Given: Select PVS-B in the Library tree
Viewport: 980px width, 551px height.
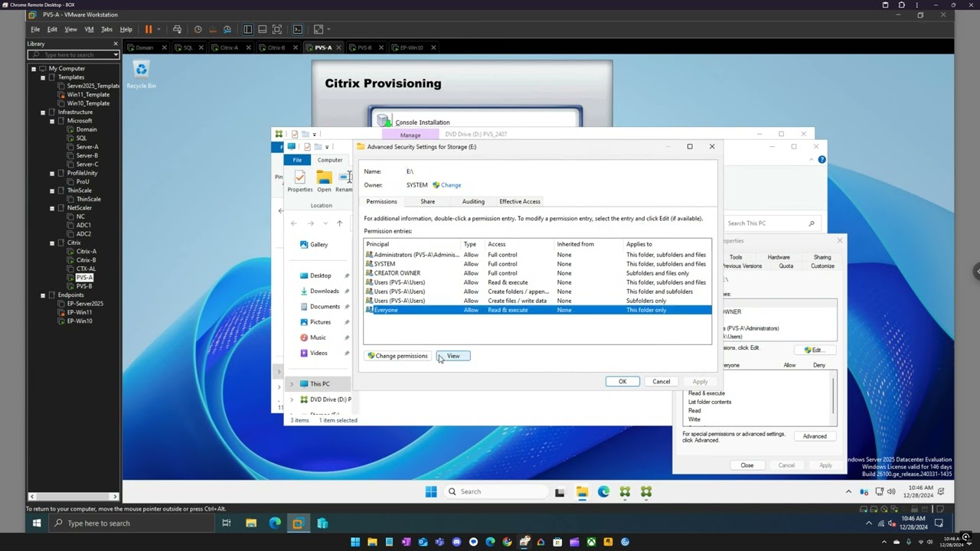Looking at the screenshot, I should point(83,286).
